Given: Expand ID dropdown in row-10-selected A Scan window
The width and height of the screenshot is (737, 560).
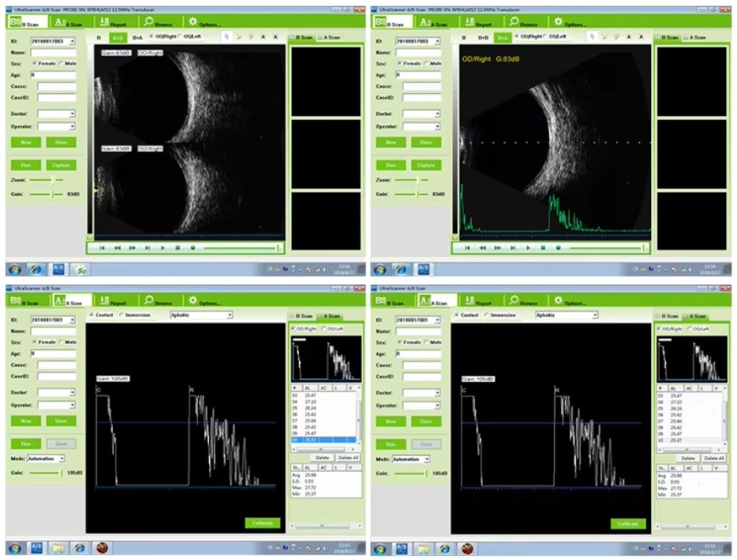Looking at the screenshot, I should point(73,320).
